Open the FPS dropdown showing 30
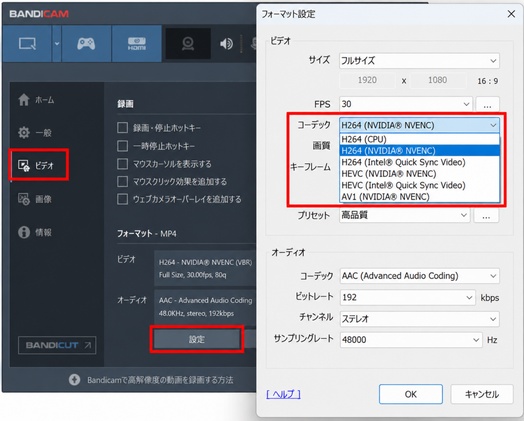Viewport: 524px width, 421px height. tap(406, 104)
